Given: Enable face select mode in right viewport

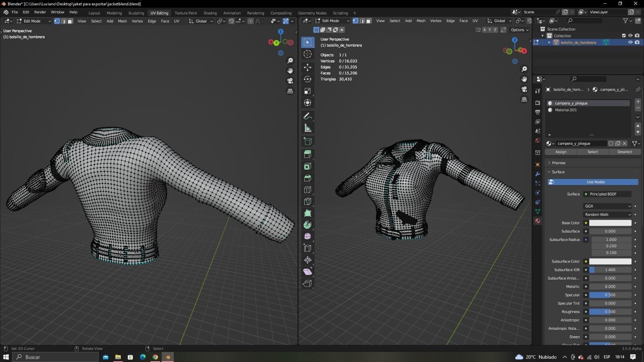Looking at the screenshot, I should coord(369,21).
